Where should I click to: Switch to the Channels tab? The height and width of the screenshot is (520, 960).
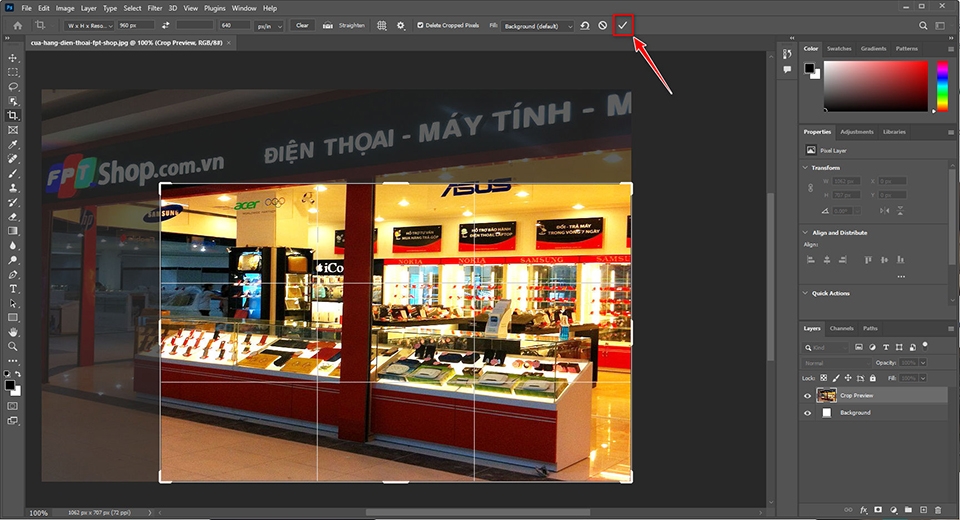tap(841, 328)
